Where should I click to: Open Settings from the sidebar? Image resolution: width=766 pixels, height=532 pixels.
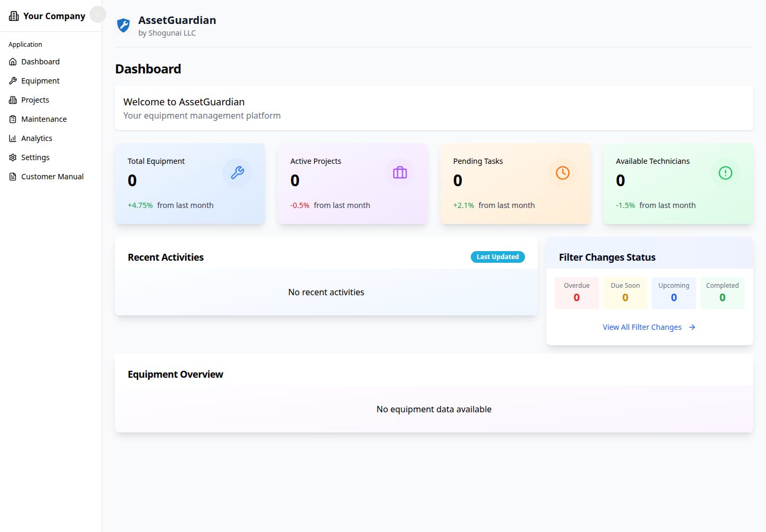point(51,157)
